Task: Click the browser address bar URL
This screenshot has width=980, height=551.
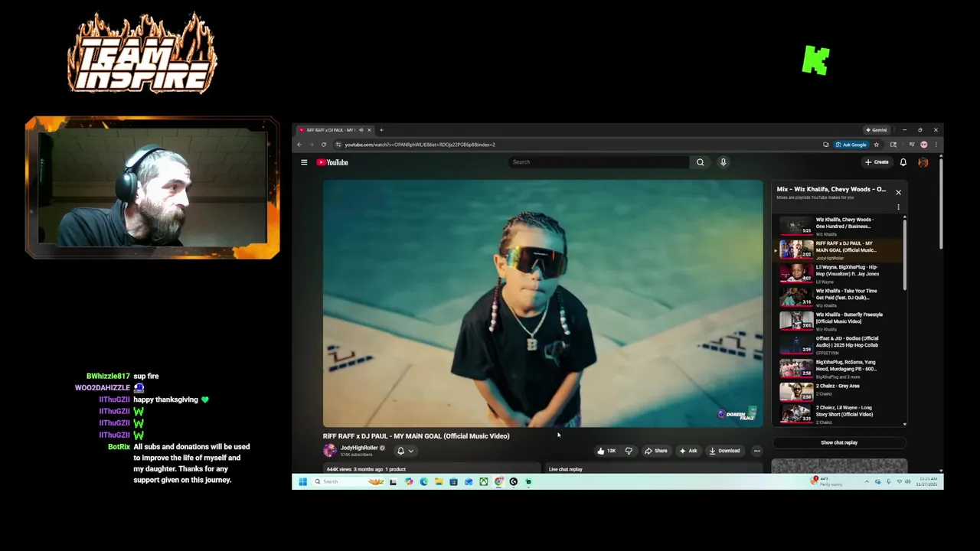Action: point(420,145)
